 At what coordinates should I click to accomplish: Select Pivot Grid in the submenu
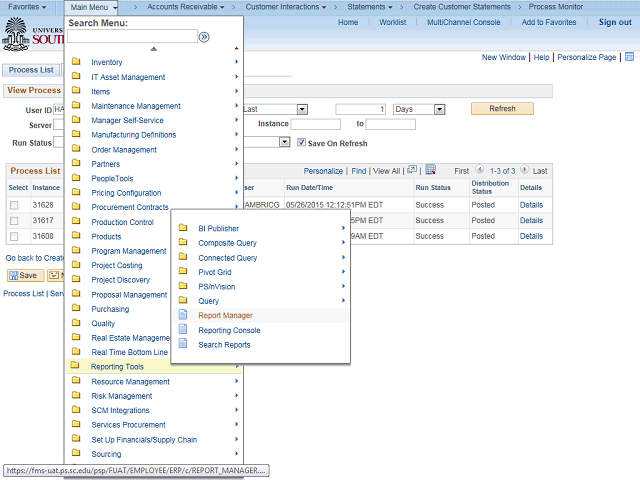(x=214, y=272)
